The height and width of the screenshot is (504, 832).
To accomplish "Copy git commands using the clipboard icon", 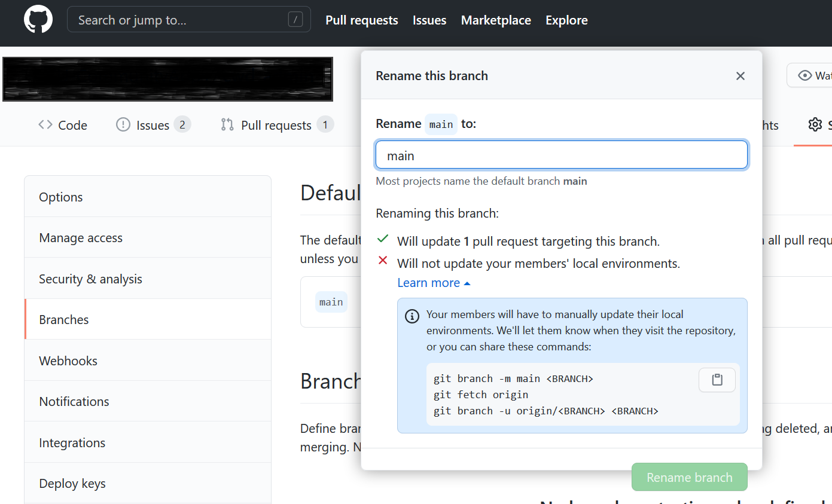I will pyautogui.click(x=717, y=380).
